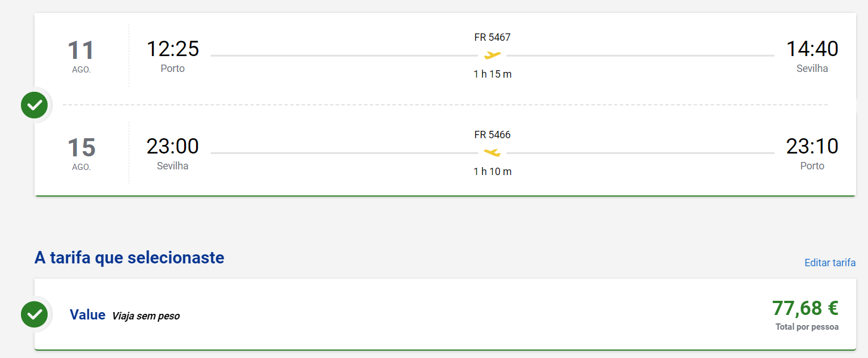Click the outbound yellow airplane icon
The height and width of the screenshot is (358, 868).
click(492, 56)
